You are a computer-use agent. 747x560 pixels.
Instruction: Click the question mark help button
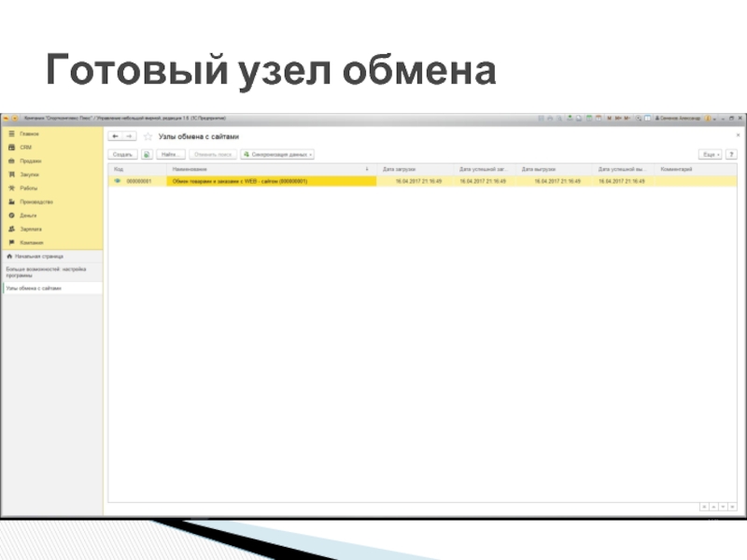click(731, 154)
